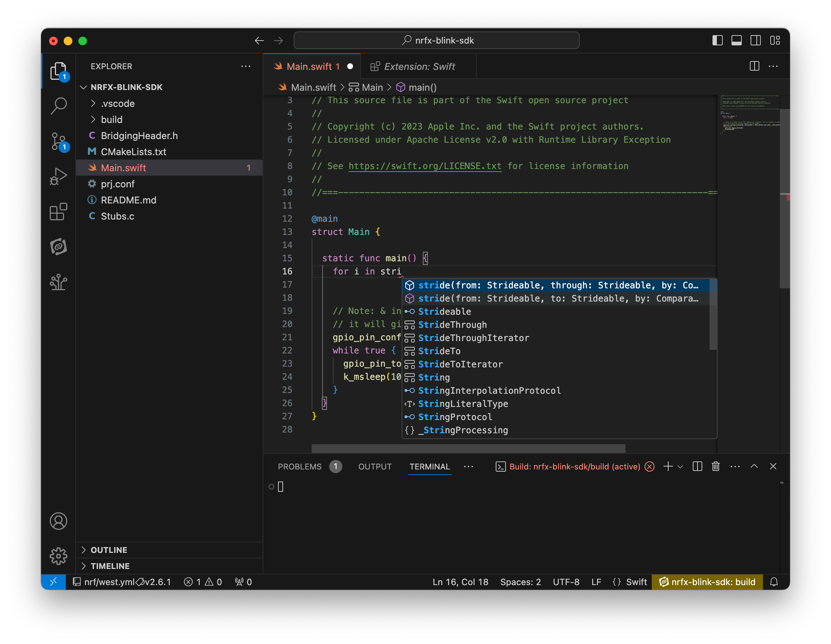Open Explorer Views and More Actions

246,66
